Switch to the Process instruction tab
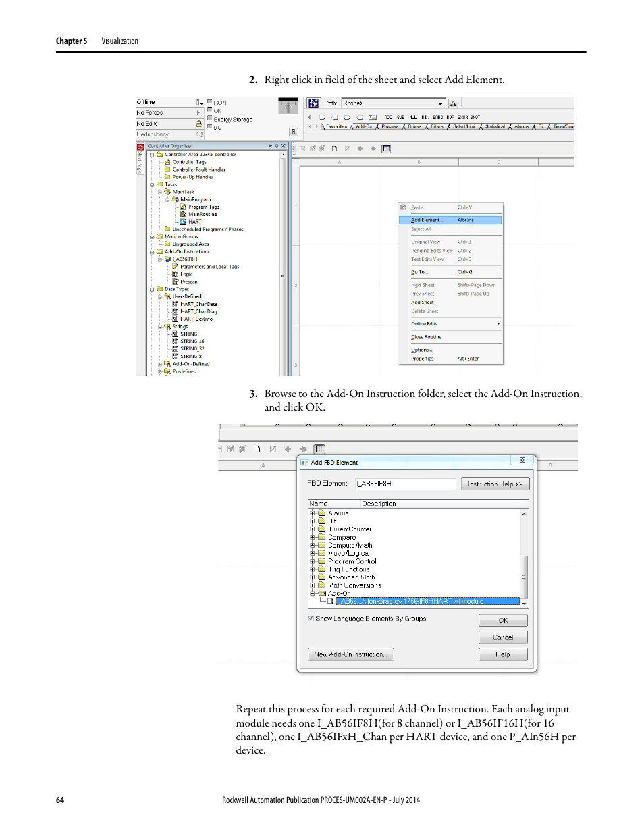 tap(390, 126)
